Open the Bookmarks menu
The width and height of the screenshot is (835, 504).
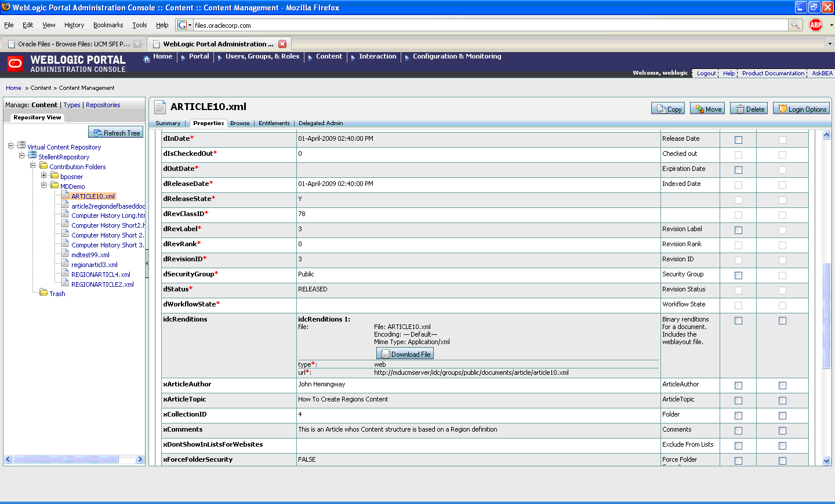108,25
